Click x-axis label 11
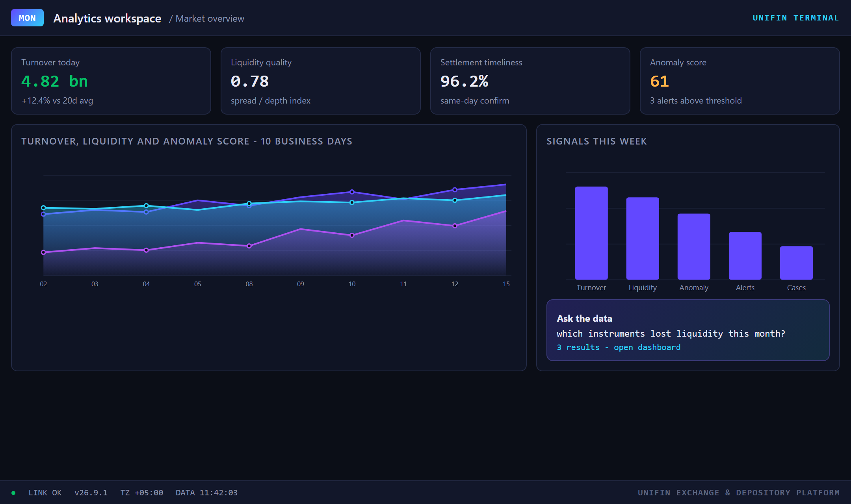 (403, 284)
